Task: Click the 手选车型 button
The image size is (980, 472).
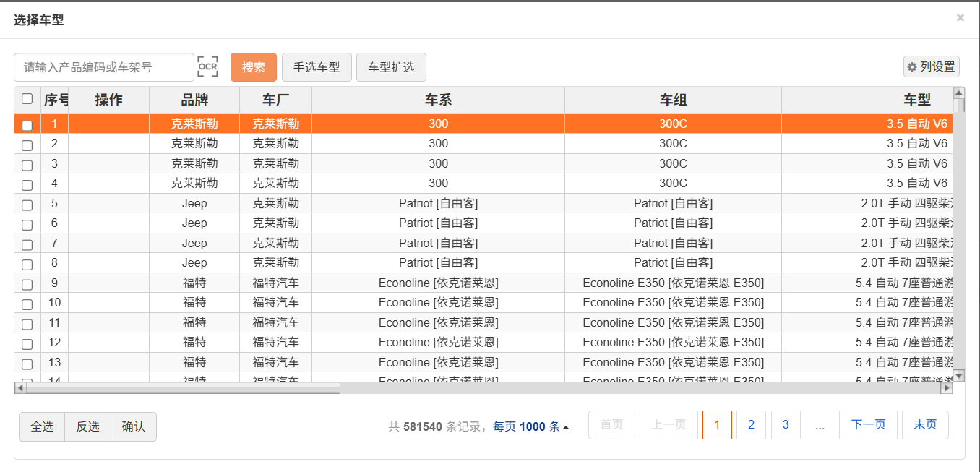Action: 317,67
